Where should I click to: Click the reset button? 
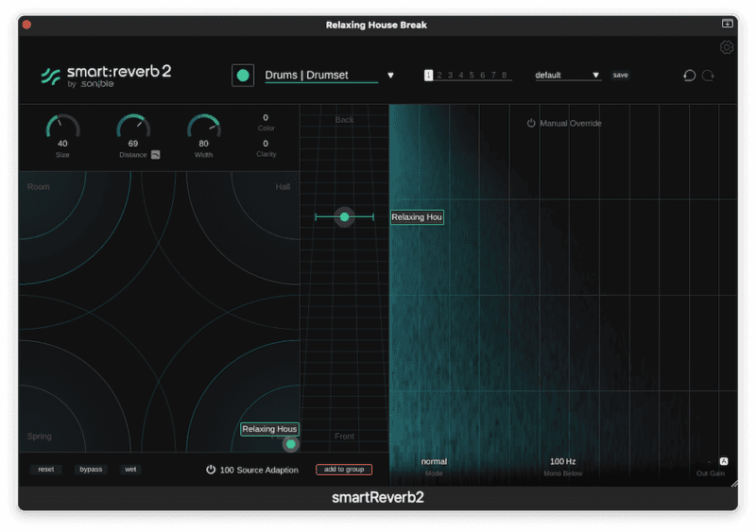(46, 470)
